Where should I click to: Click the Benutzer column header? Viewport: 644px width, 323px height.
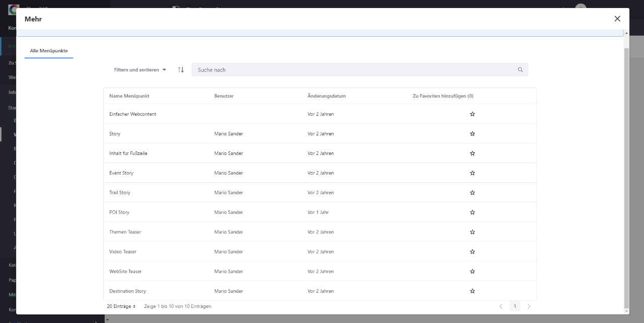[x=224, y=96]
